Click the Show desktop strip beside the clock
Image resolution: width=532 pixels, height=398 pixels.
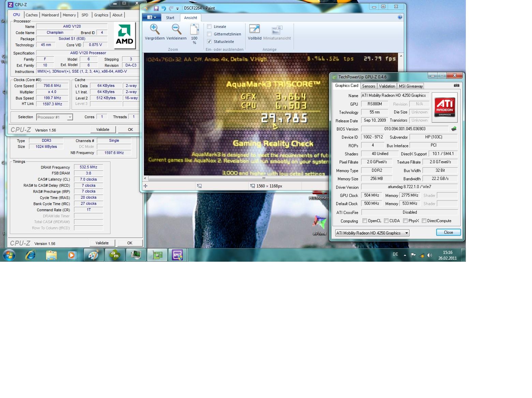pyautogui.click(x=463, y=255)
